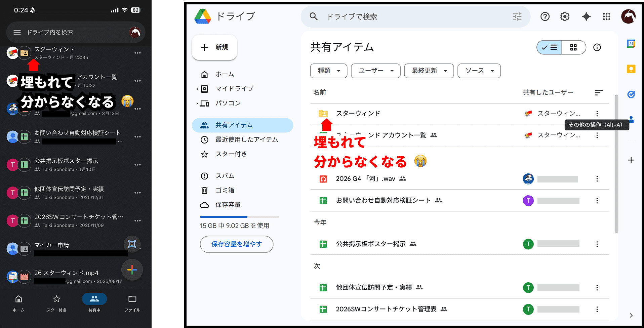
Task: Toggle the sort order icon in header
Action: tap(599, 92)
